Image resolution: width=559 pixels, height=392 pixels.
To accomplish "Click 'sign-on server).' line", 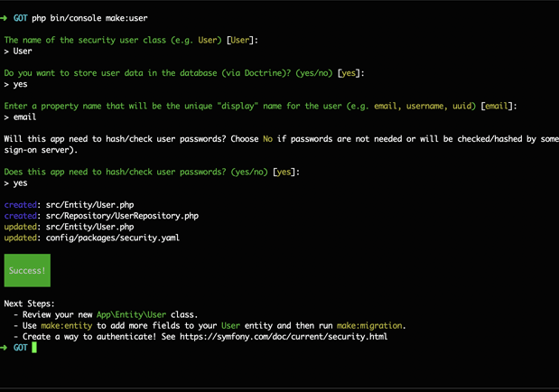I will pyautogui.click(x=41, y=150).
